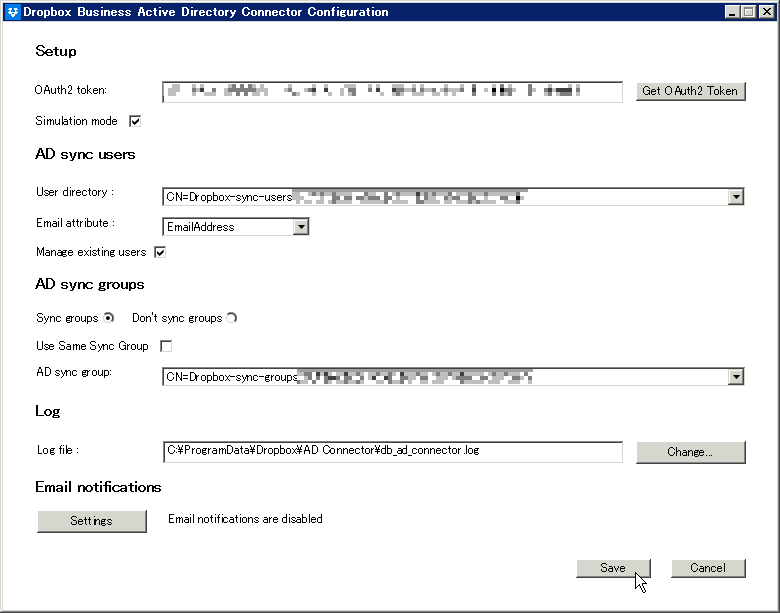Screen dimensions: 780x613
Task: Expand the AD sync group dropdown arrow
Action: [x=736, y=377]
